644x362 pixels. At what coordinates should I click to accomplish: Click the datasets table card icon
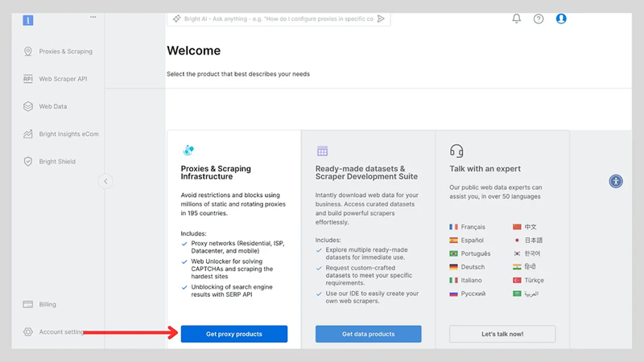(x=323, y=151)
